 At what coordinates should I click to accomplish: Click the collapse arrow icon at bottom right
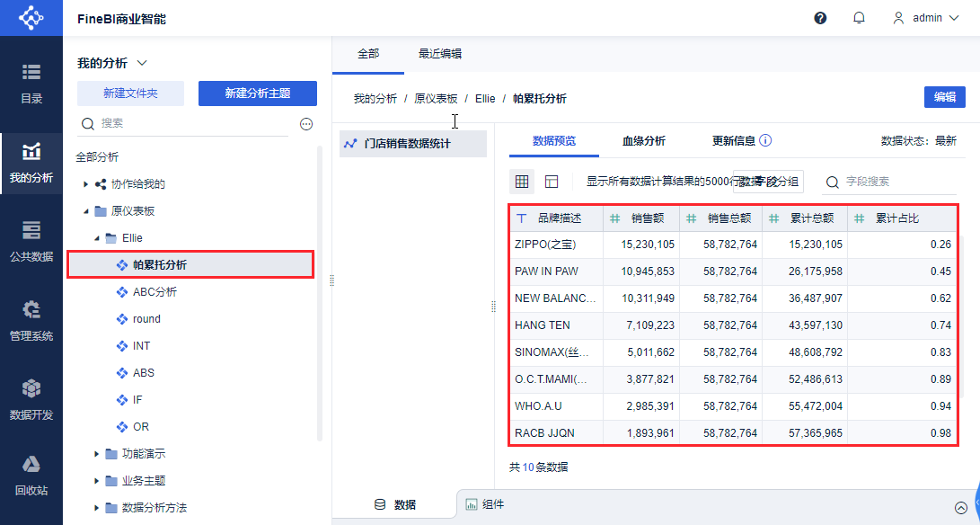tap(960, 508)
